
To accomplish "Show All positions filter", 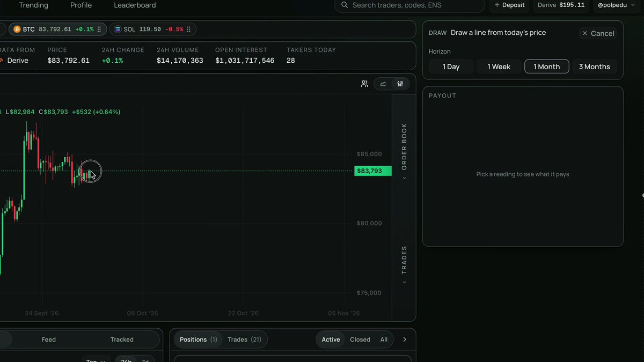I will coord(384,339).
